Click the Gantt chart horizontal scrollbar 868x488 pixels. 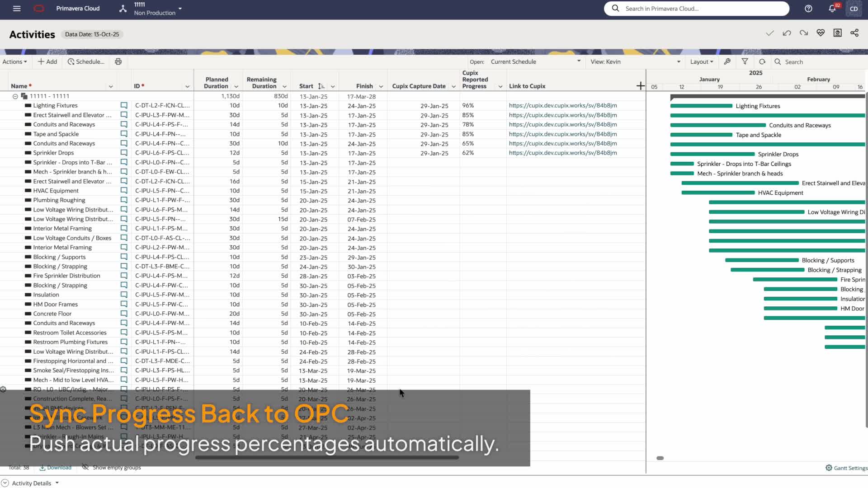pyautogui.click(x=660, y=458)
